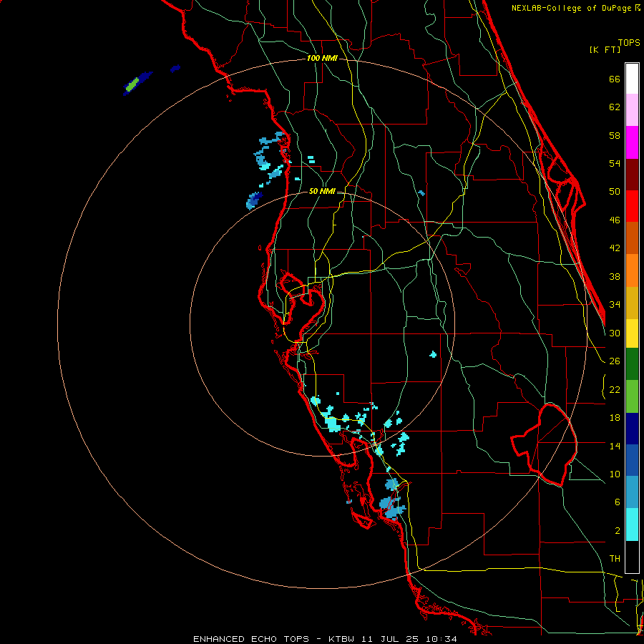Click the cyan legend swatch
This screenshot has height=644, width=644.
pos(632,525)
